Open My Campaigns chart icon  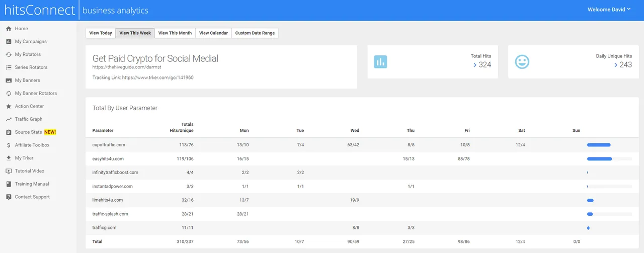[x=9, y=42]
